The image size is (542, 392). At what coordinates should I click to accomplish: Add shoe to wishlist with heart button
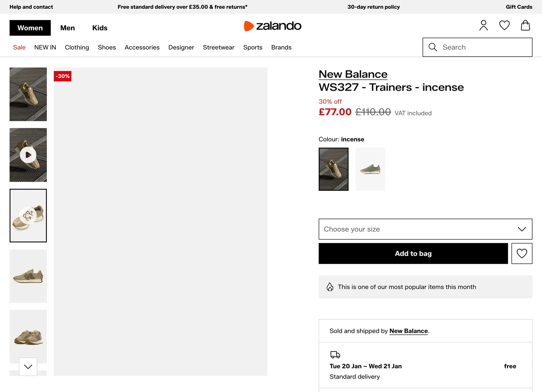[522, 253]
